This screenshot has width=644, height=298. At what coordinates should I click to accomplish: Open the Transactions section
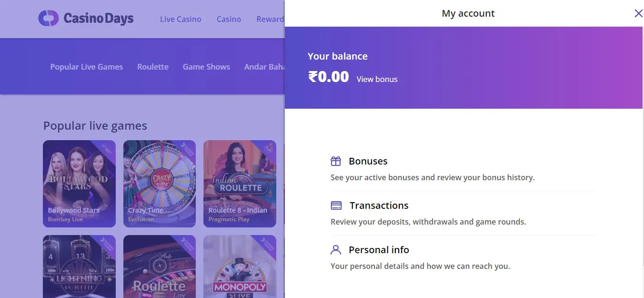pos(379,206)
